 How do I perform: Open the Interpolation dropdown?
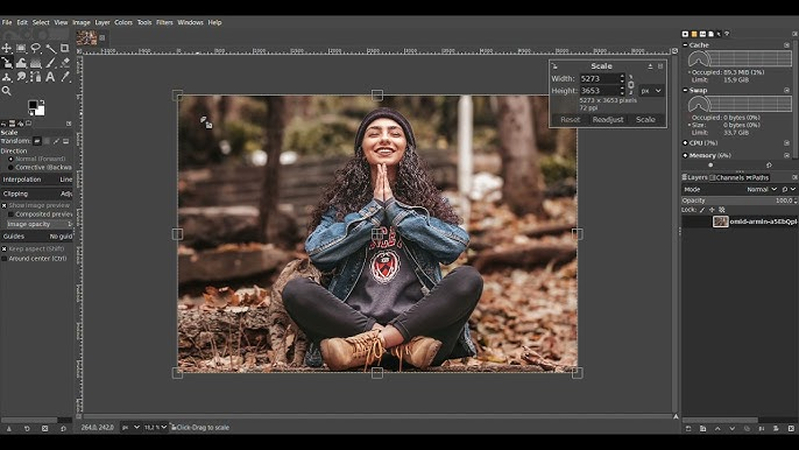(x=37, y=179)
